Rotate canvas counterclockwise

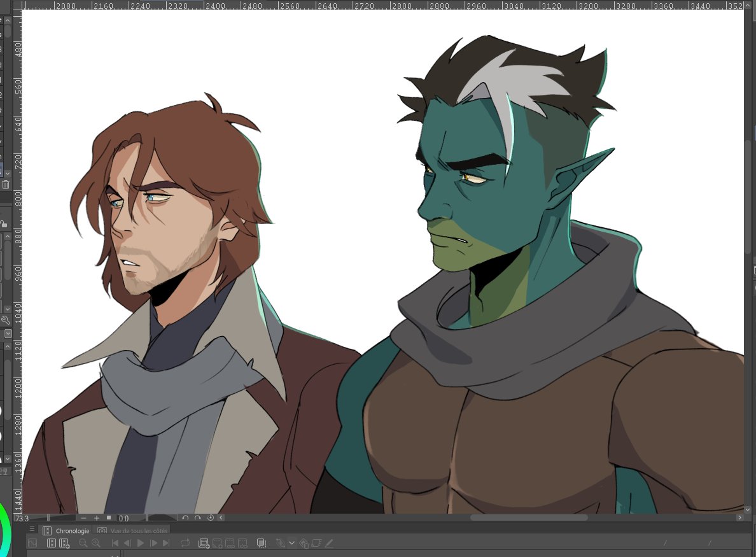tap(185, 518)
